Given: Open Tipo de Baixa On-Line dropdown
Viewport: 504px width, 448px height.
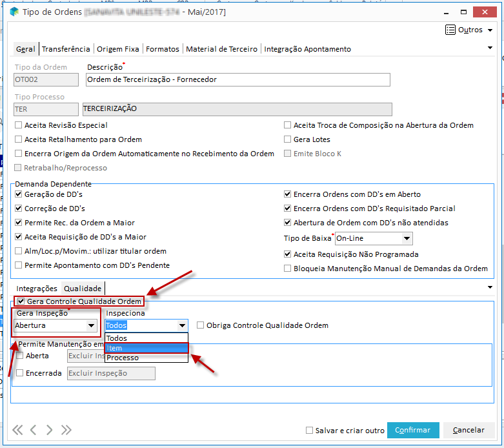Looking at the screenshot, I should pyautogui.click(x=407, y=238).
